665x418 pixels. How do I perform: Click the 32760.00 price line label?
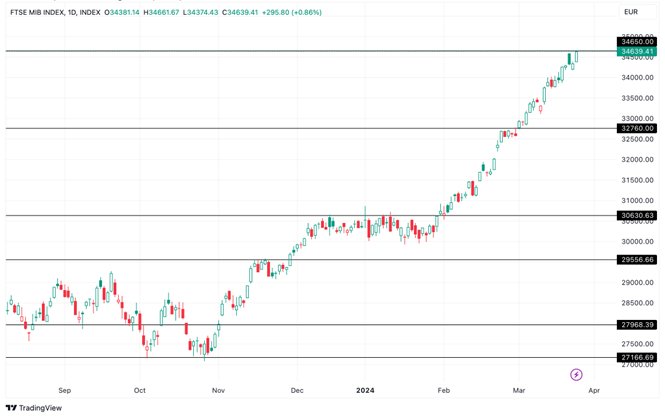pos(637,128)
